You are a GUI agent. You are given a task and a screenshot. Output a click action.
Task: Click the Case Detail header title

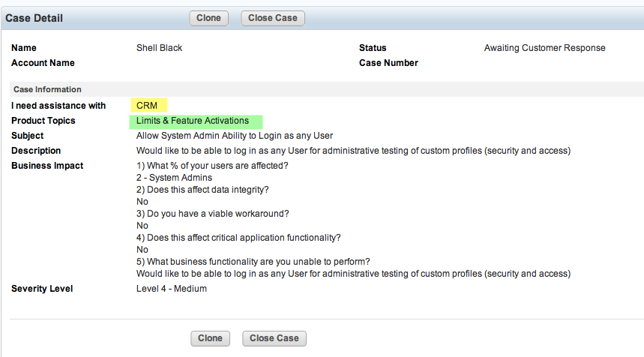(x=34, y=18)
